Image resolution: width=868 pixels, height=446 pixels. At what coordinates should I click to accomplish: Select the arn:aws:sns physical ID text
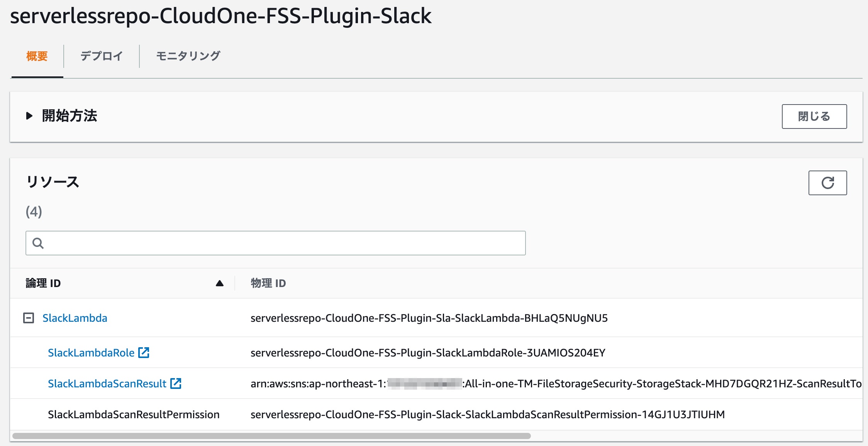(556, 383)
